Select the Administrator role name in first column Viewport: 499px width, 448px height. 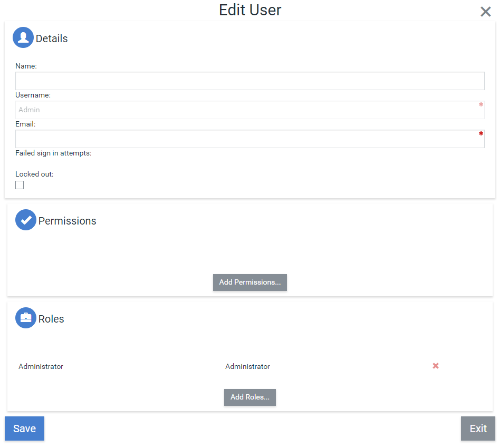pos(41,367)
